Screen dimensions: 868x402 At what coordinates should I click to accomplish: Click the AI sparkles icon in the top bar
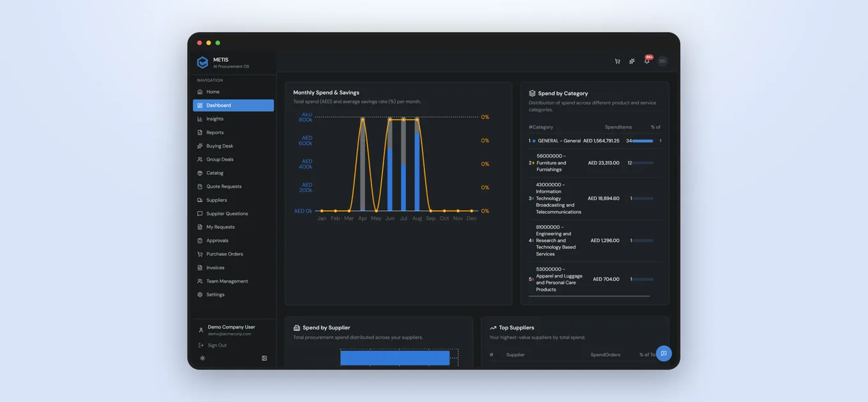click(x=632, y=61)
